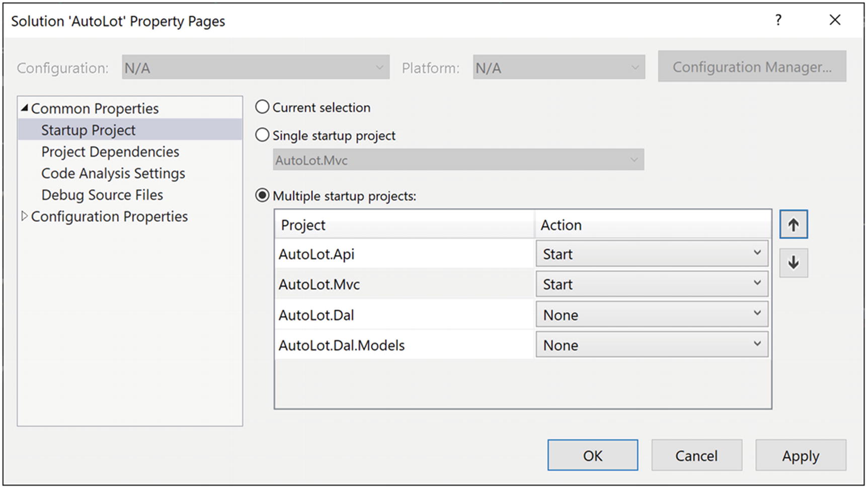
Task: Click the move up arrow button
Action: pos(793,225)
